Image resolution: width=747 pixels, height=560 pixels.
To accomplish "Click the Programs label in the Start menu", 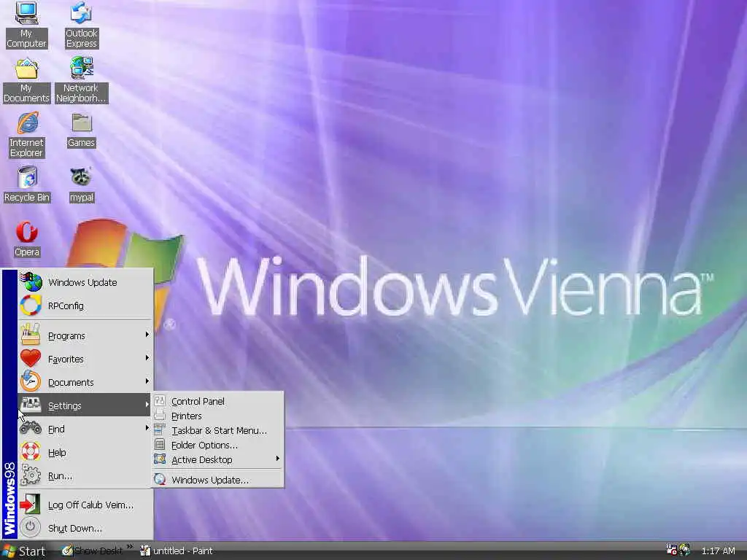I will click(66, 336).
